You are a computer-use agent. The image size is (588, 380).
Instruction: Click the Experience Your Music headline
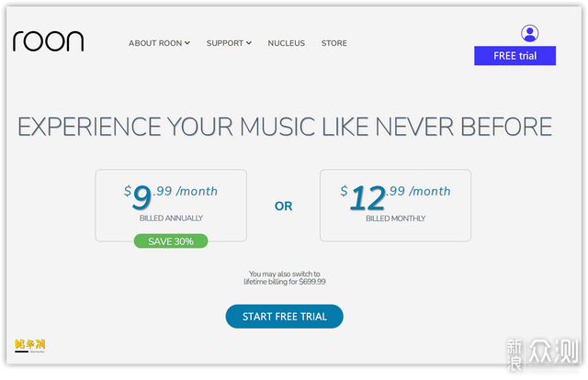(x=285, y=127)
